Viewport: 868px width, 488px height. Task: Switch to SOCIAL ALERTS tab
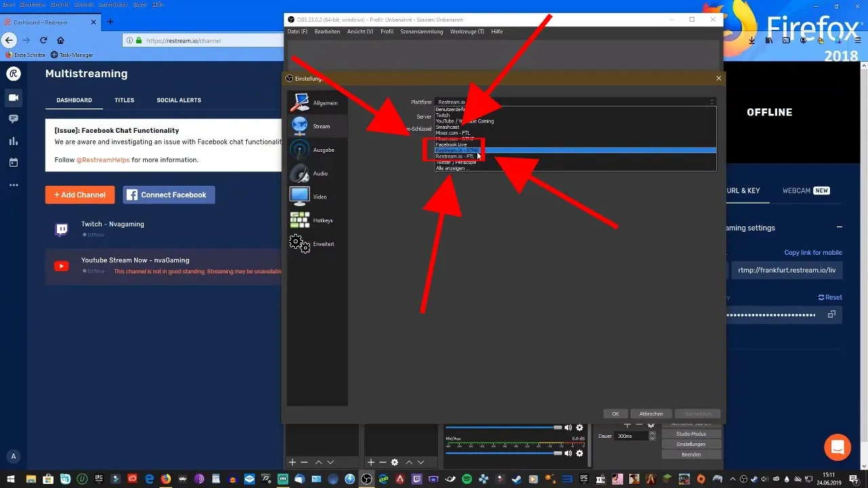[179, 100]
